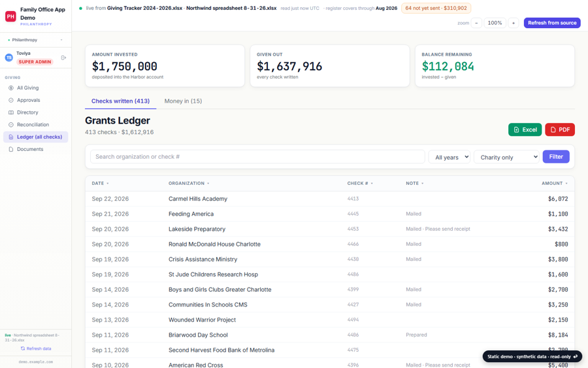Decrease zoom with the minus button
The width and height of the screenshot is (588, 368).
[x=476, y=23]
